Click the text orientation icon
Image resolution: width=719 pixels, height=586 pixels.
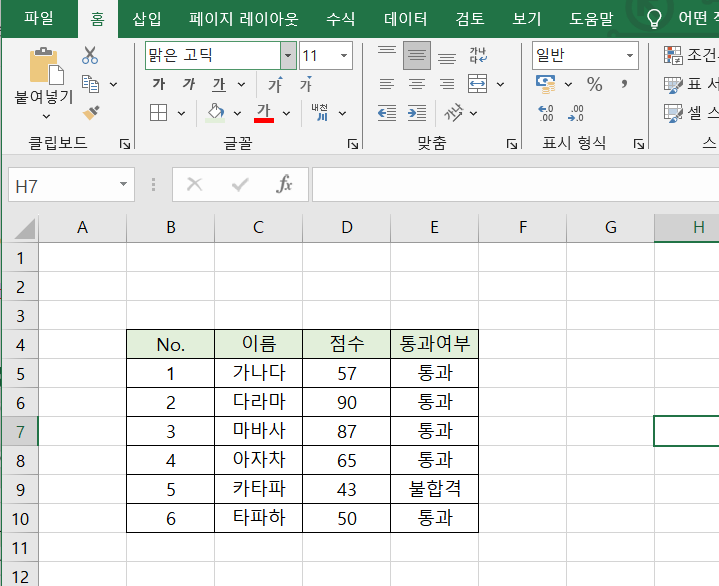click(x=453, y=113)
